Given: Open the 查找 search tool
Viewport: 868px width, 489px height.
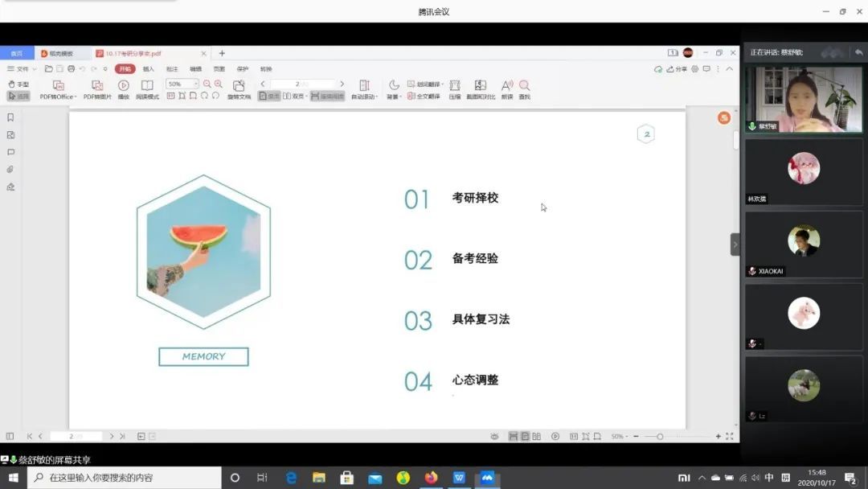Looking at the screenshot, I should pyautogui.click(x=524, y=85).
